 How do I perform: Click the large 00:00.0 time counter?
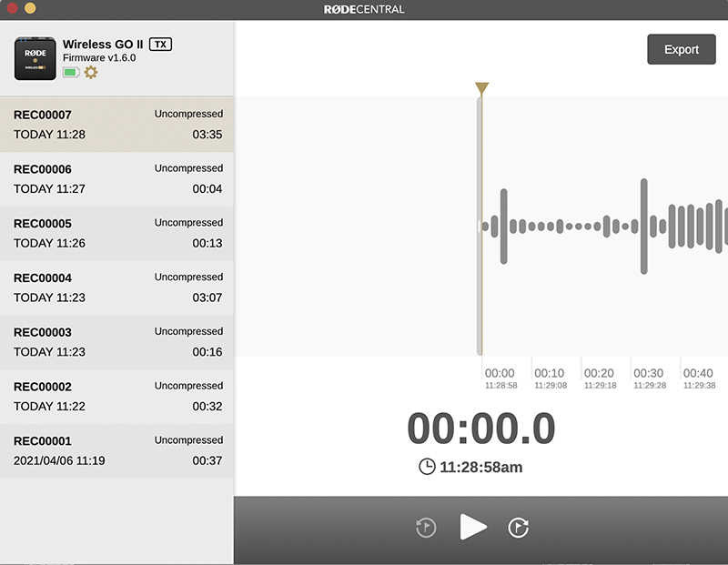(x=481, y=428)
